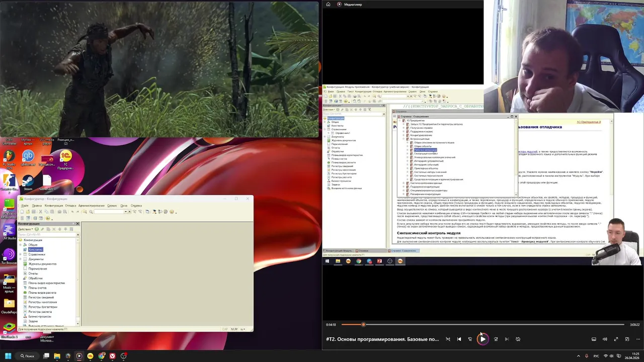Open the 1С Предприятие desktop shortcut
644x362 pixels.
(65, 159)
